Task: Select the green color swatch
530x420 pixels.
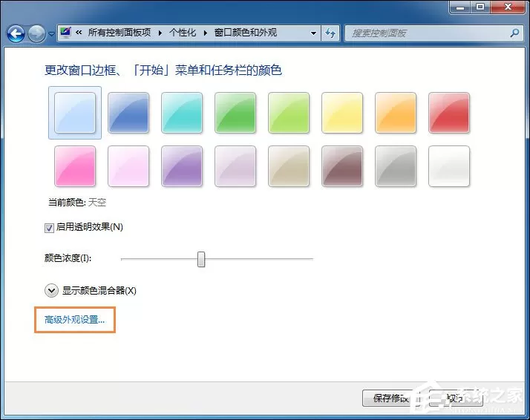Action: point(235,113)
